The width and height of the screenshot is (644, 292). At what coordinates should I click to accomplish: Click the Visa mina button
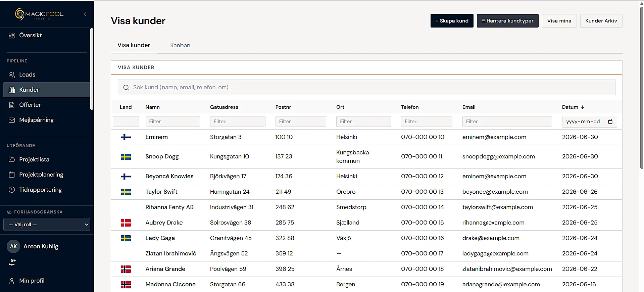point(559,21)
